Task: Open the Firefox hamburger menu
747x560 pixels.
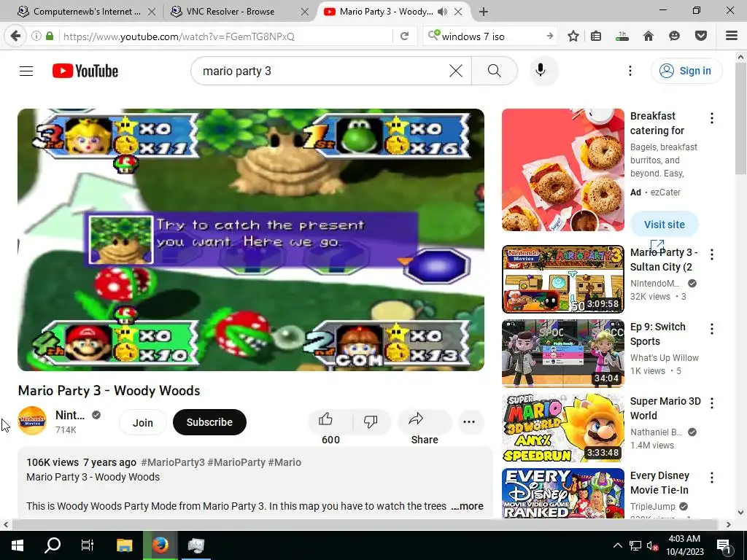Action: coord(732,36)
